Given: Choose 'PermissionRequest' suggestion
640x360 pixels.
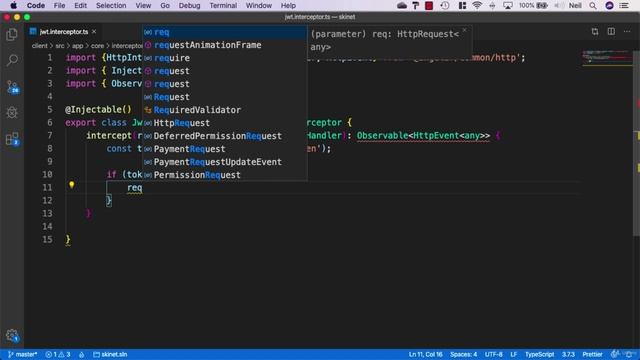Looking at the screenshot, I should (224, 175).
